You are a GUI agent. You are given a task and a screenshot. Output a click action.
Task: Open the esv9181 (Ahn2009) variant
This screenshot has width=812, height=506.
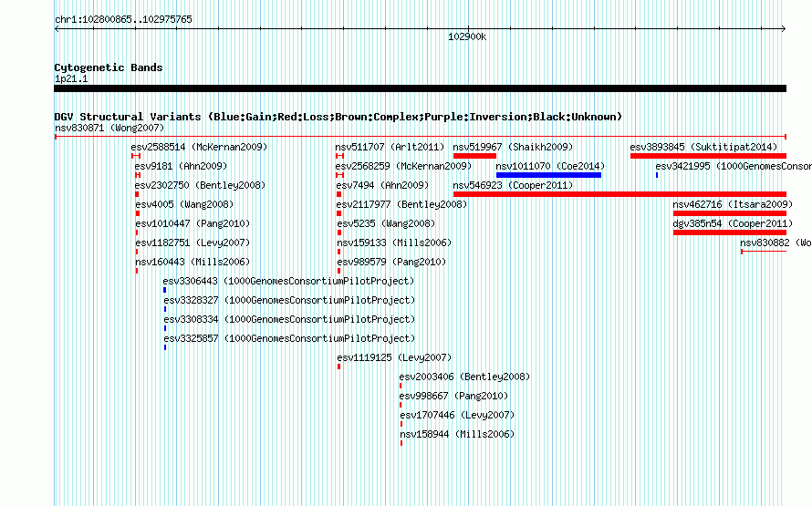coord(181,166)
